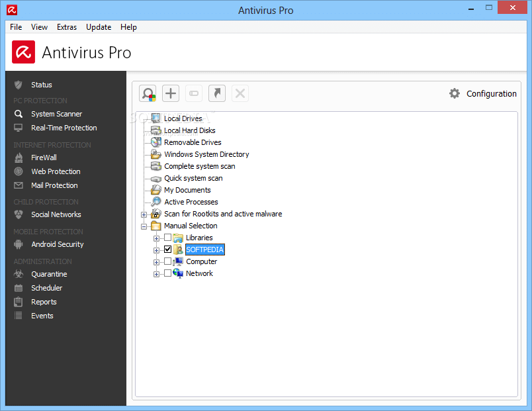Expand the SOFTPEDIA node
The height and width of the screenshot is (411, 532).
pyautogui.click(x=156, y=250)
